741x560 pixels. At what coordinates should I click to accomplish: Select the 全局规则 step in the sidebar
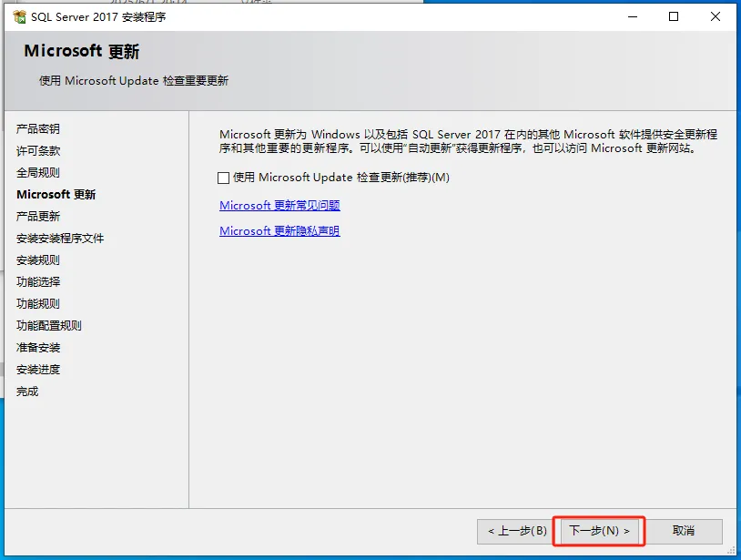coord(38,172)
